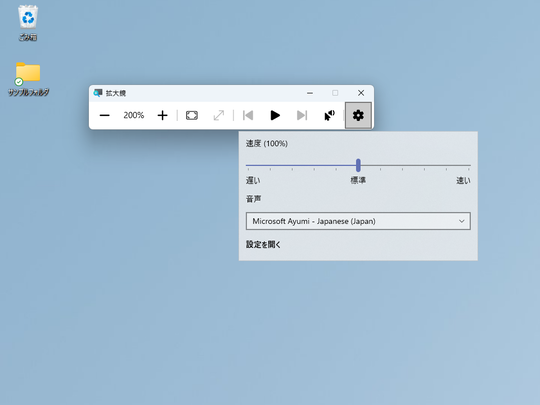Open the magnifier view switcher icon

click(192, 115)
